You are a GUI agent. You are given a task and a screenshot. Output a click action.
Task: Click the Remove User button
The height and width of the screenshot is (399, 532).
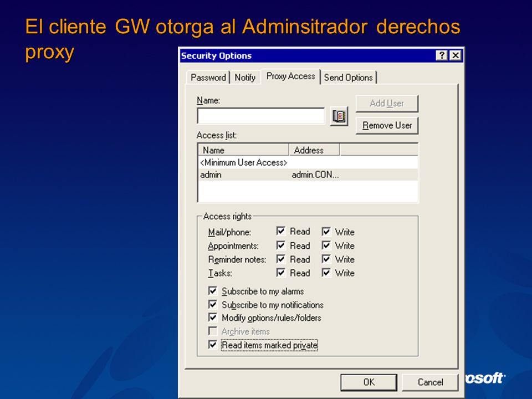(x=387, y=126)
